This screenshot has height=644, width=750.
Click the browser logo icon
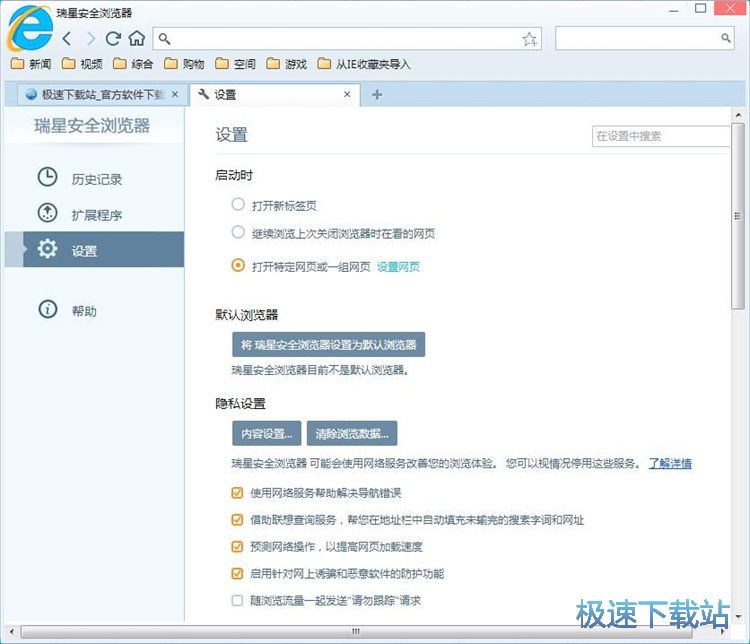tap(30, 28)
